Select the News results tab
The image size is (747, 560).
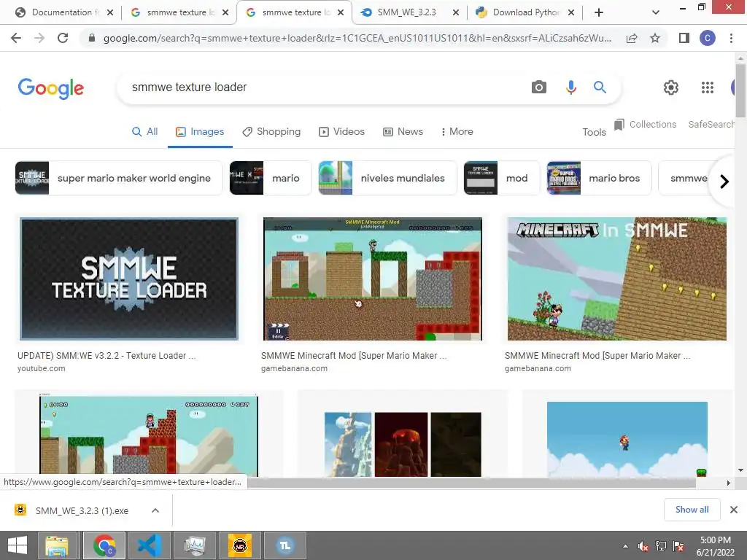coord(403,132)
